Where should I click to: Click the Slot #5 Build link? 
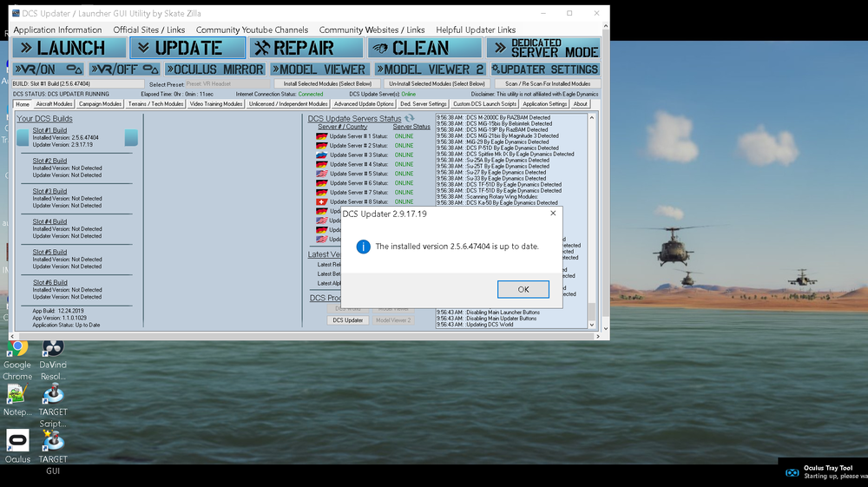[49, 253]
